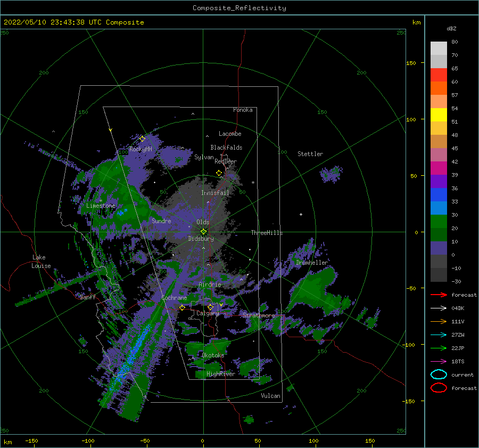Click the current legend text
479x448 pixels.
pos(463,374)
